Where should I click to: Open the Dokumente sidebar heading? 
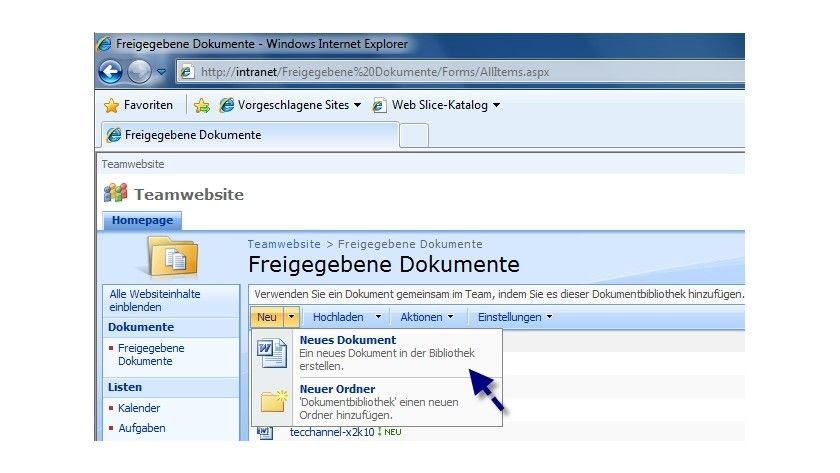(x=141, y=327)
